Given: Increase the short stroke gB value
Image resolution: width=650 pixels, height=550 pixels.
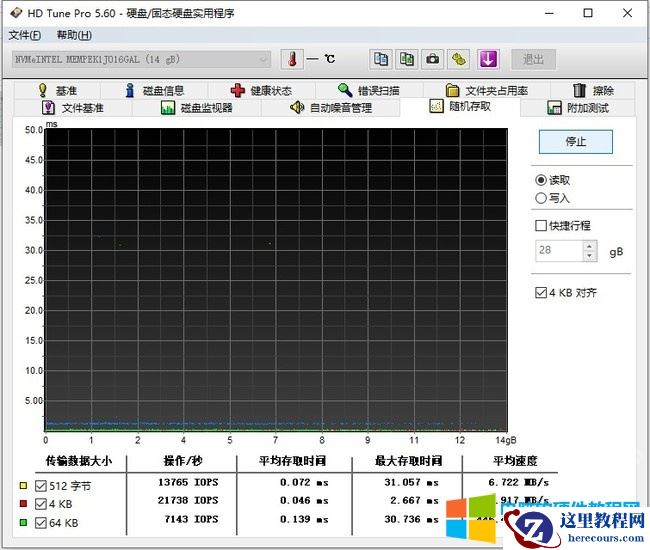Looking at the screenshot, I should 589,246.
